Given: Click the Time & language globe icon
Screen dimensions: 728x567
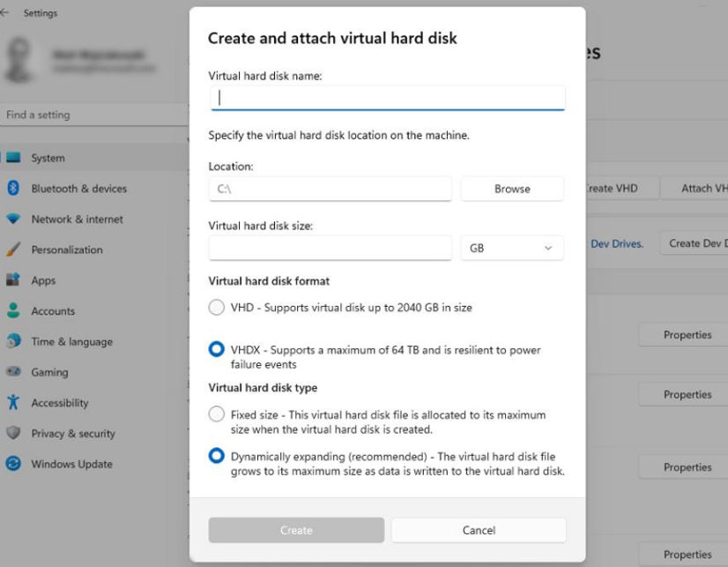Looking at the screenshot, I should pyautogui.click(x=13, y=341).
